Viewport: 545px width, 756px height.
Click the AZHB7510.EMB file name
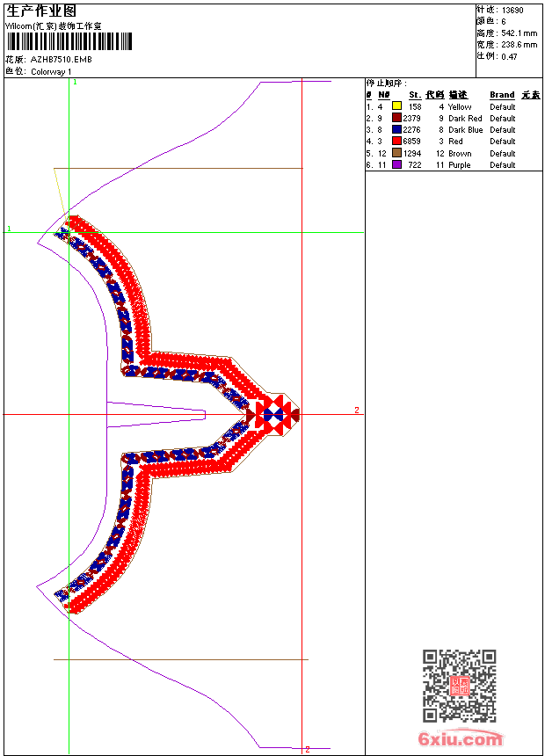click(62, 59)
